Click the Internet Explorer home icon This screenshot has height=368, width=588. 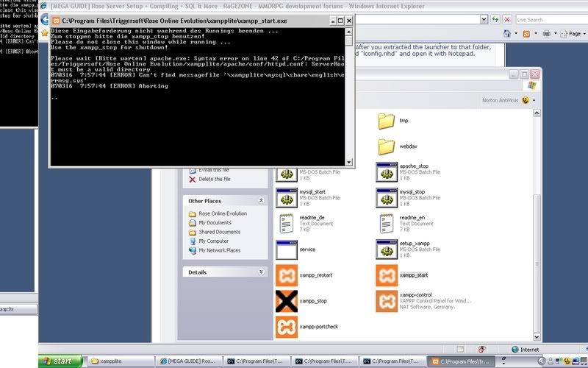pyautogui.click(x=507, y=34)
